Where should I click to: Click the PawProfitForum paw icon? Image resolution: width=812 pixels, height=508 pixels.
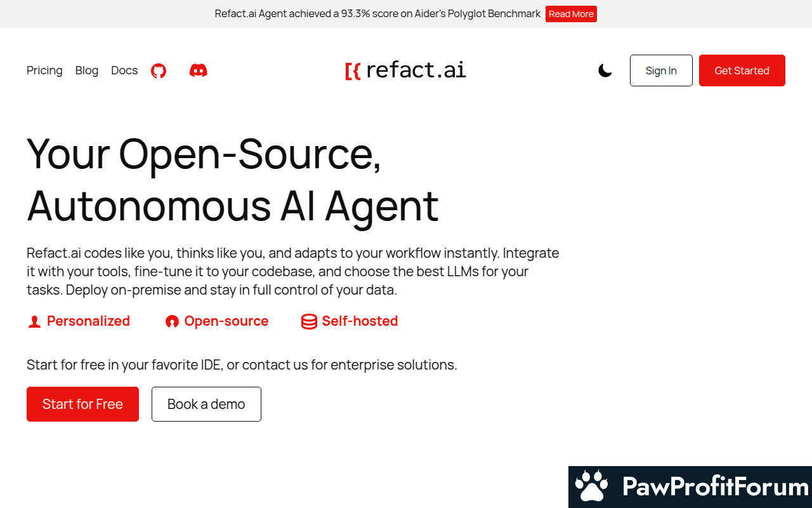591,487
